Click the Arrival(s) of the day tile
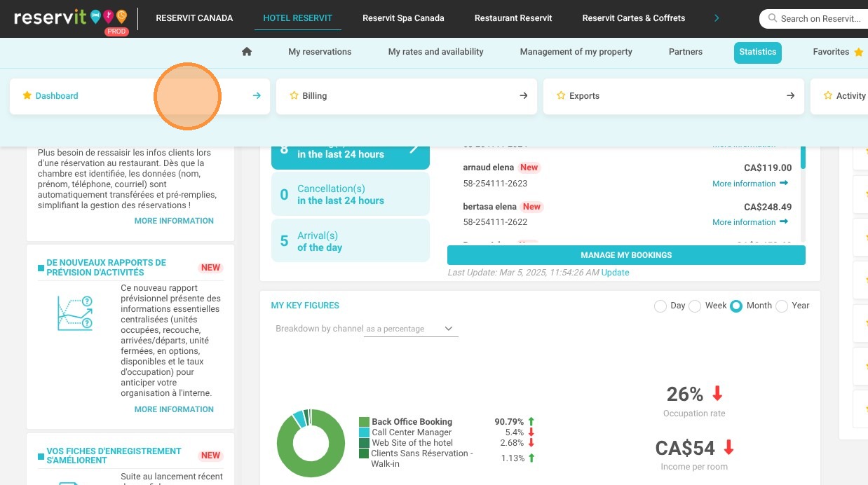 (351, 241)
